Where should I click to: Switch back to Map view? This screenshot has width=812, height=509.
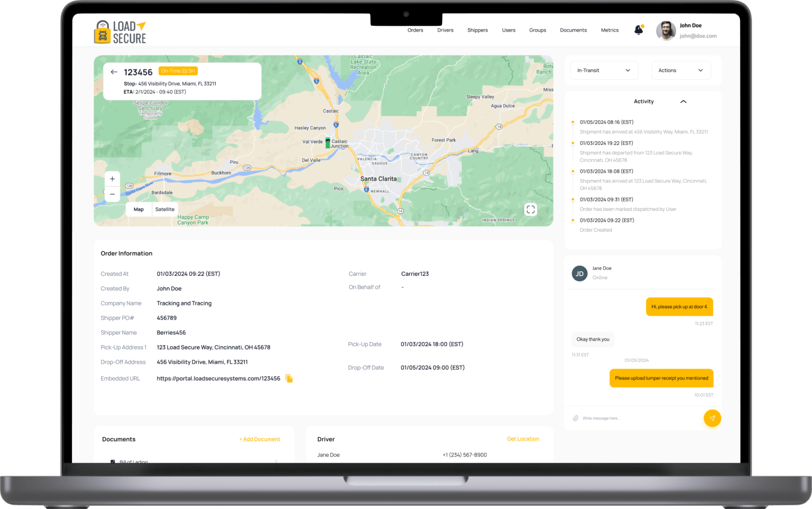[x=139, y=209]
